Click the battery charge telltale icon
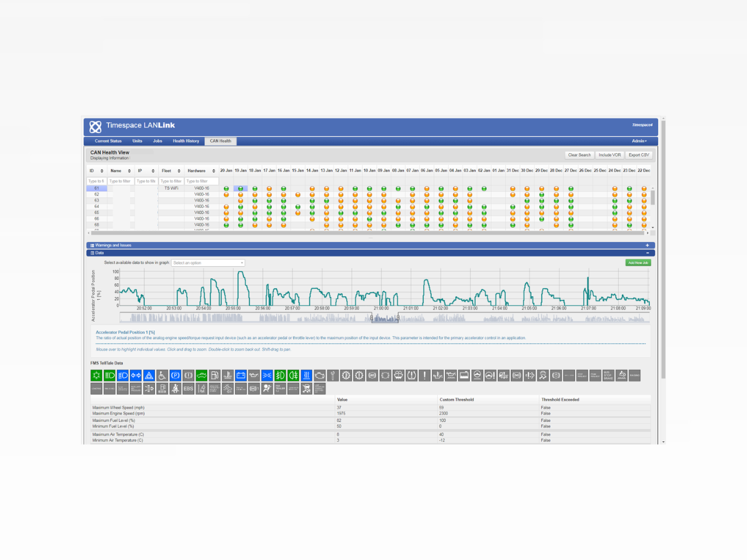The height and width of the screenshot is (560, 747). (x=241, y=375)
